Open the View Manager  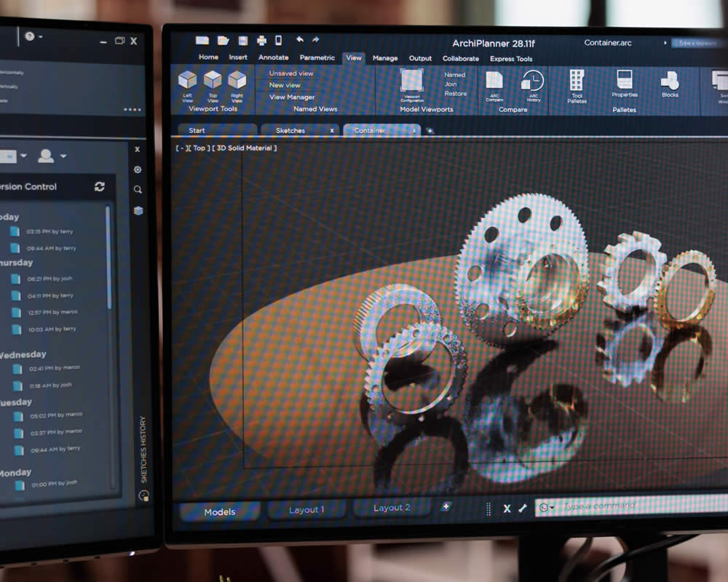click(292, 97)
